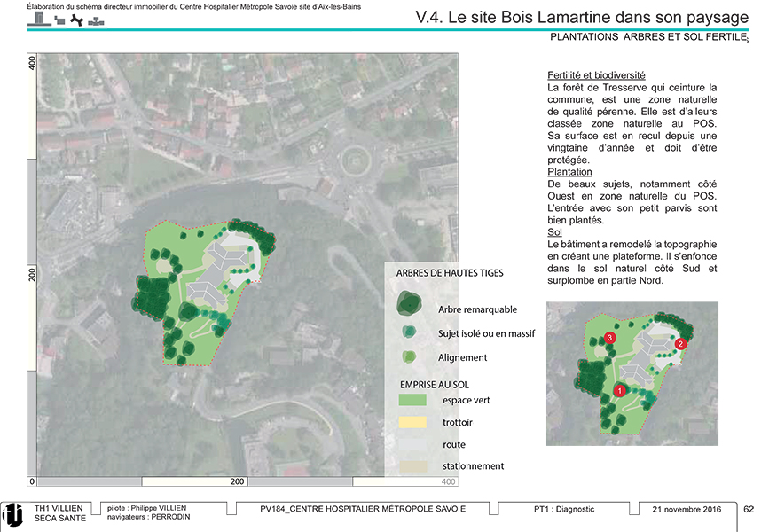769x532 pixels.
Task: Open the small site map thumbnail
Action: [632, 373]
